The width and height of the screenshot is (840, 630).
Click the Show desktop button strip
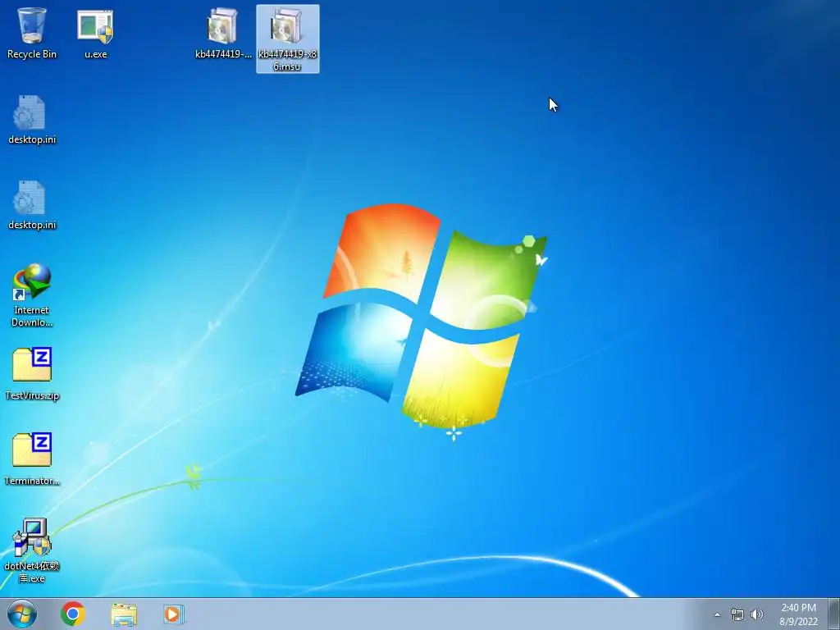coord(834,614)
